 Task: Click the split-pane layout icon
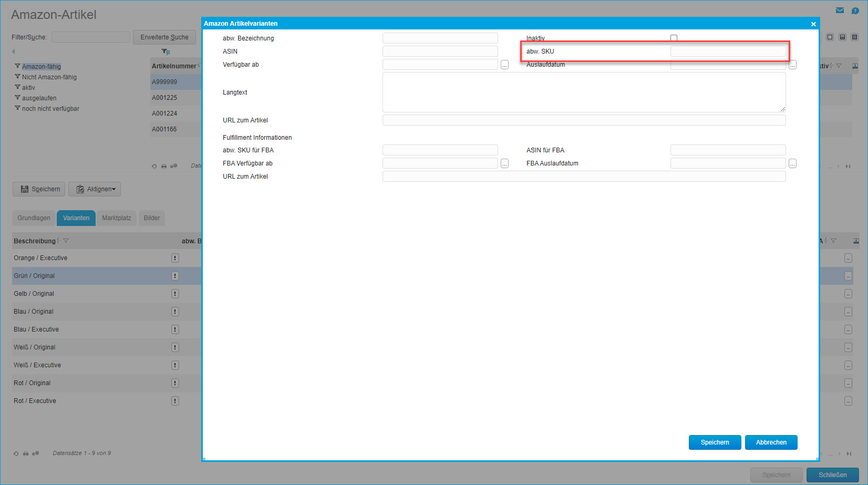click(x=842, y=37)
